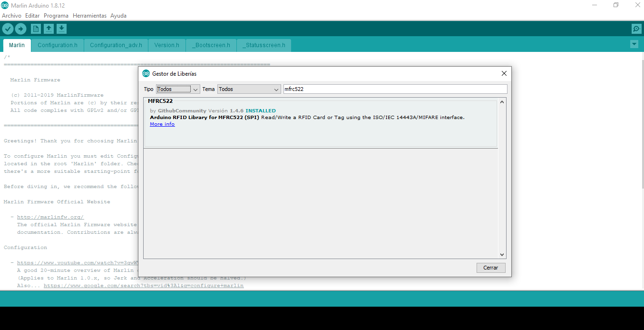Screen dimensions: 644x330
Task: Click the Arduino icon in main title bar
Action: [5, 5]
